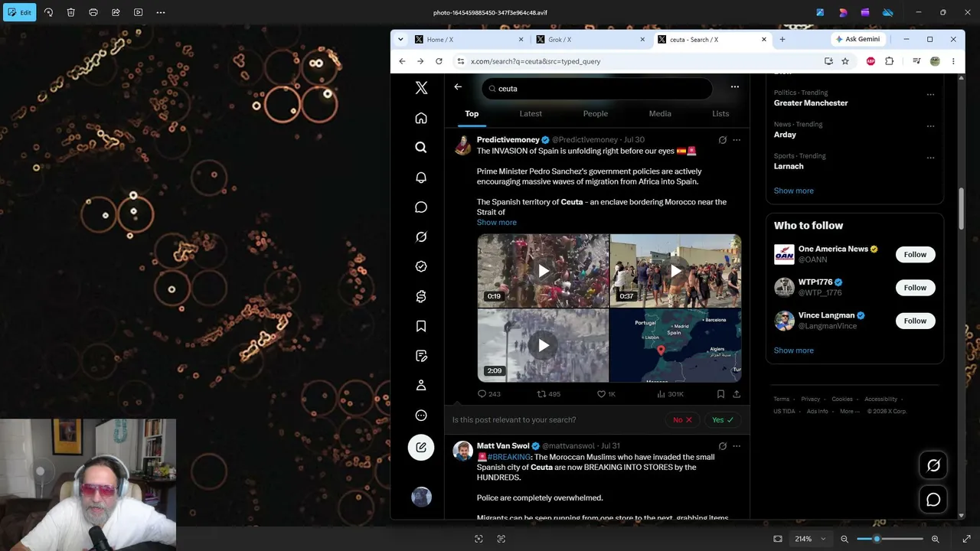The height and width of the screenshot is (551, 980).
Task: Mark post as relevant with Yes
Action: [x=723, y=420]
